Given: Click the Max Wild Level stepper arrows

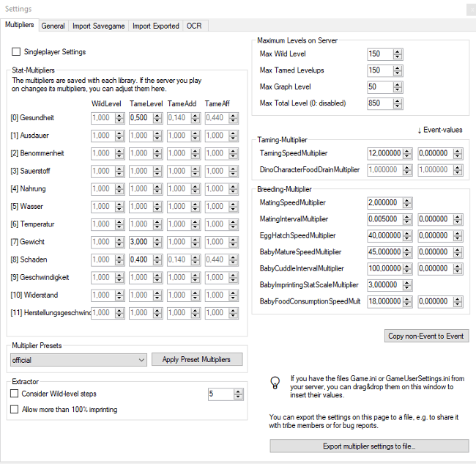Looking at the screenshot, I should coord(398,54).
